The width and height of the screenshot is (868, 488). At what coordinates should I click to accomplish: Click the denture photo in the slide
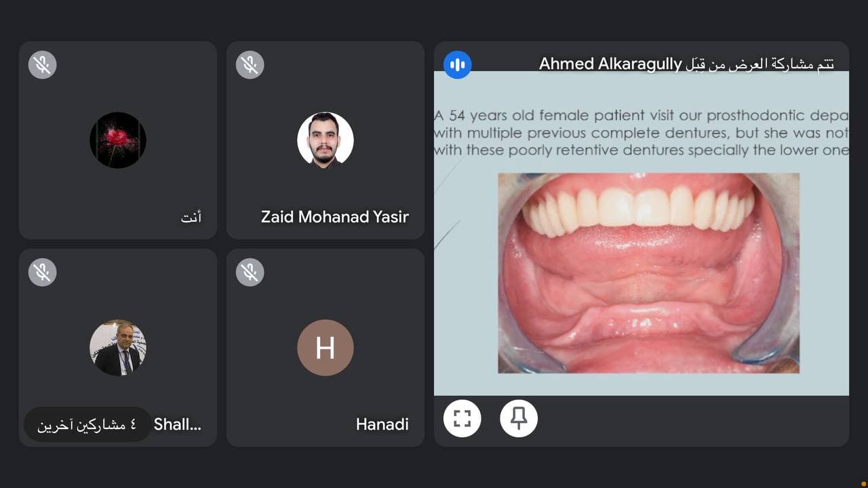649,273
